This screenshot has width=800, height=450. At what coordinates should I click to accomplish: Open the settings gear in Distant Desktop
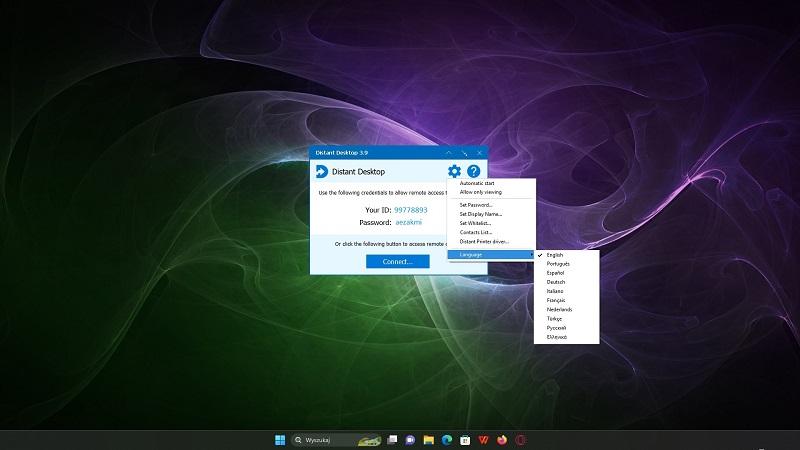click(x=454, y=171)
